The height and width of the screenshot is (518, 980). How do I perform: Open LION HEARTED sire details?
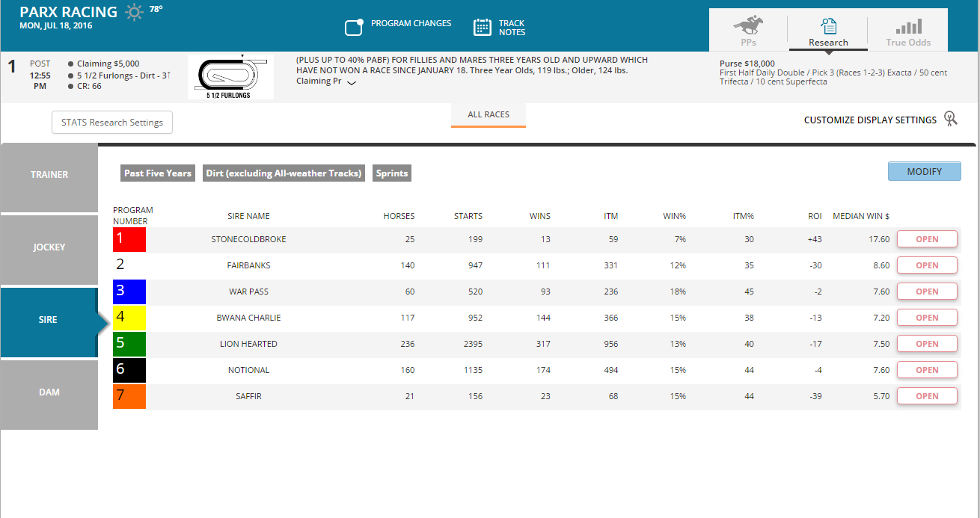tap(927, 344)
